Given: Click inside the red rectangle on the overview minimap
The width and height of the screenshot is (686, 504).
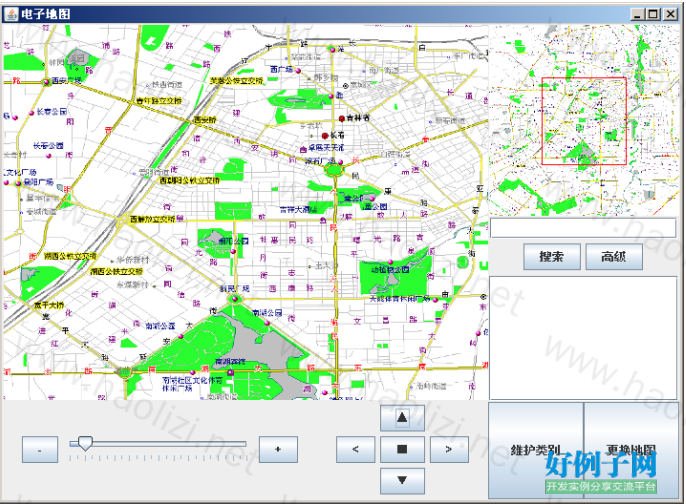Looking at the screenshot, I should 584,121.
